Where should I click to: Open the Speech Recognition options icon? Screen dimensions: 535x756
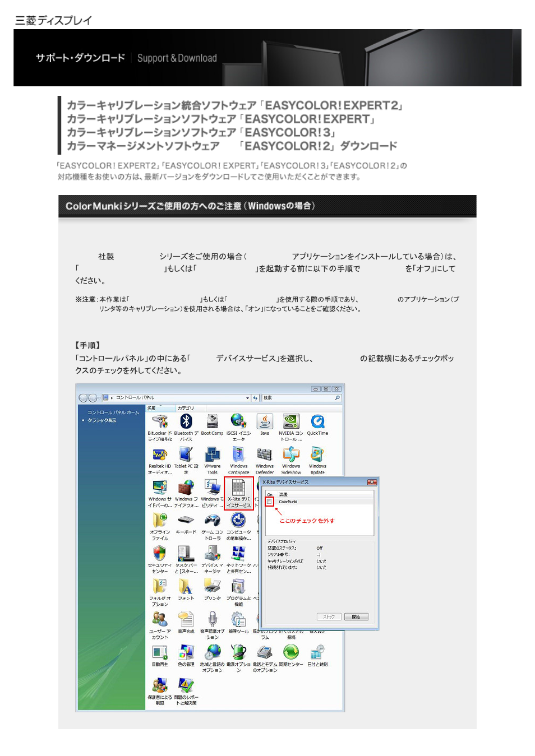pos(212,625)
